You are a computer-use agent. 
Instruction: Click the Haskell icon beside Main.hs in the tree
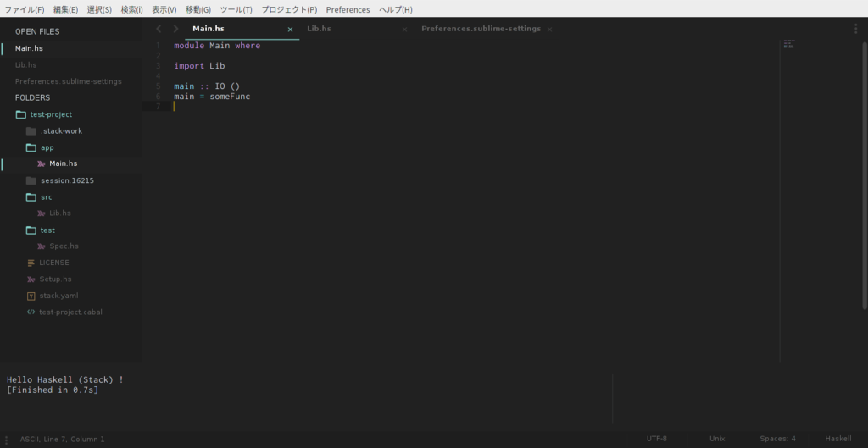coord(41,163)
